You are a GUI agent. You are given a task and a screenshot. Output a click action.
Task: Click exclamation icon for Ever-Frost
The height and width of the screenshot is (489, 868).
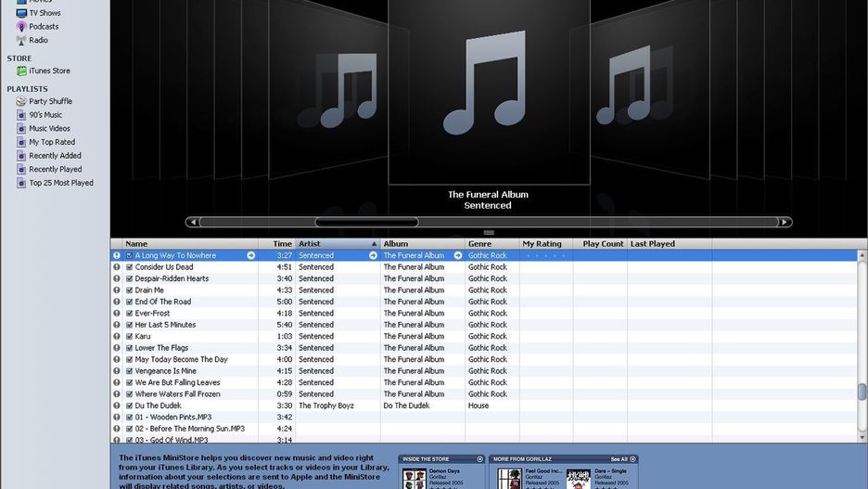117,313
